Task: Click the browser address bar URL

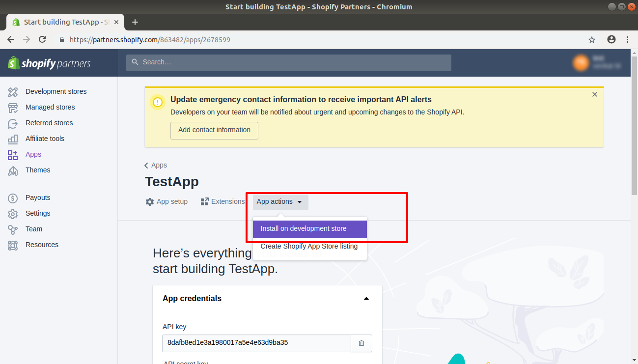Action: click(x=150, y=40)
